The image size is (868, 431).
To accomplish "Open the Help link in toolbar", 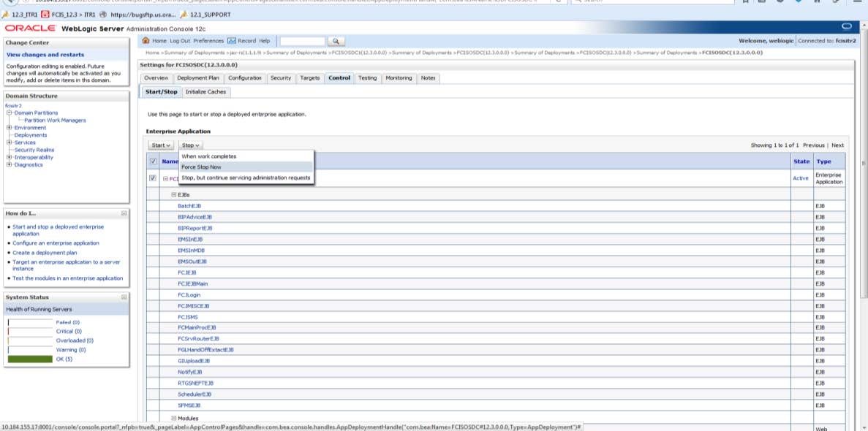I will (x=265, y=41).
